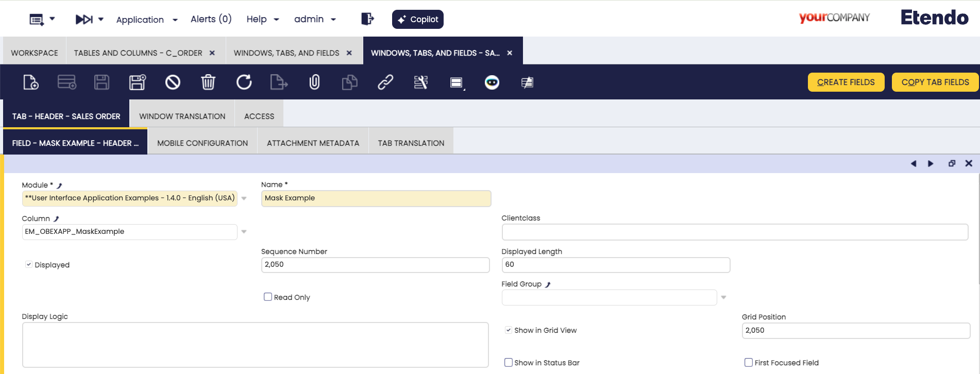Expand the Module dropdown arrow
This screenshot has height=374, width=980.
point(244,198)
